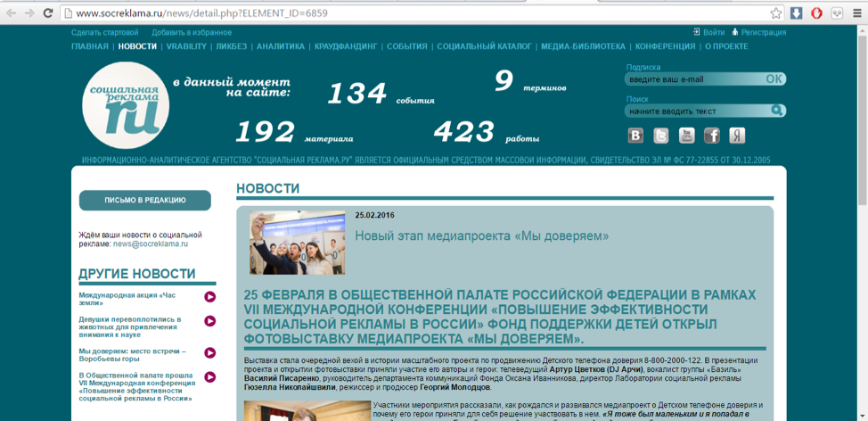Click the ДРУГИЕ НОВОСТИ heading
Image resolution: width=868 pixels, height=421 pixels.
click(136, 274)
